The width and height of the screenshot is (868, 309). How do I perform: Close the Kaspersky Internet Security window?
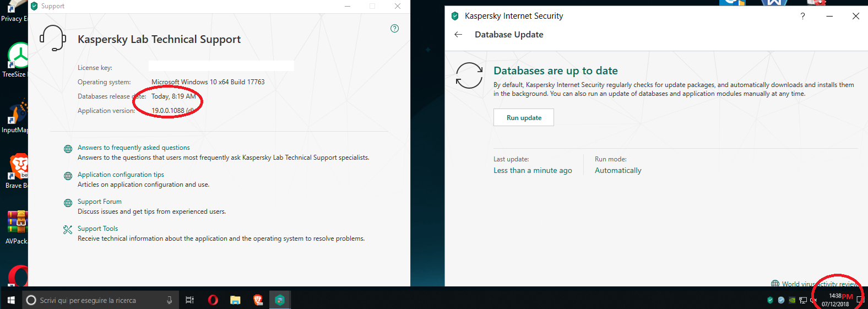[855, 16]
